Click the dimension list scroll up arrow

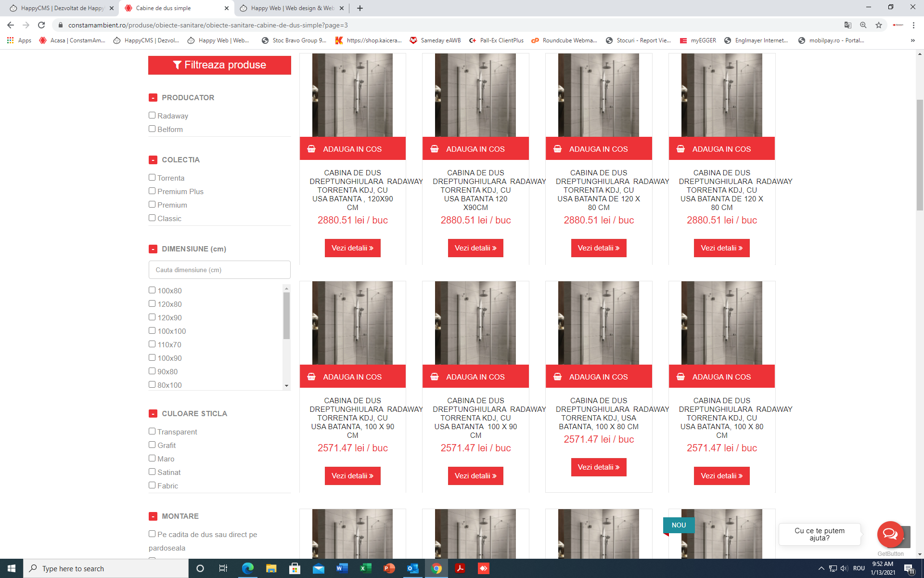click(286, 288)
